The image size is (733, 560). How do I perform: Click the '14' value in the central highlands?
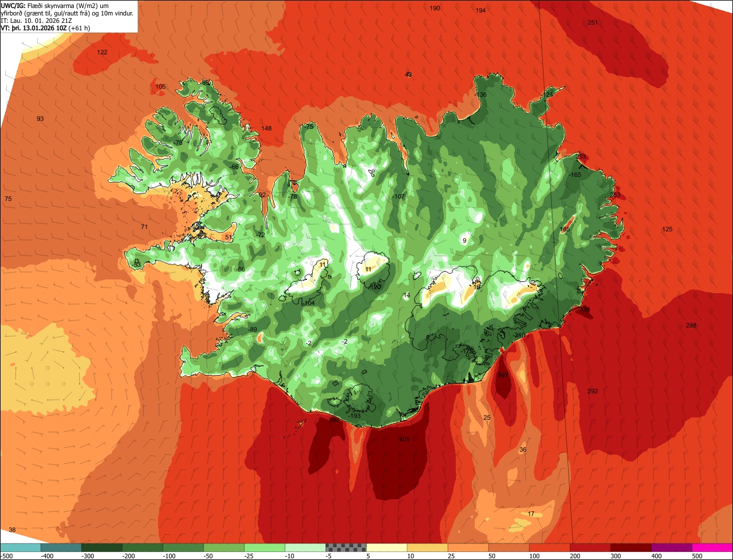pyautogui.click(x=407, y=295)
